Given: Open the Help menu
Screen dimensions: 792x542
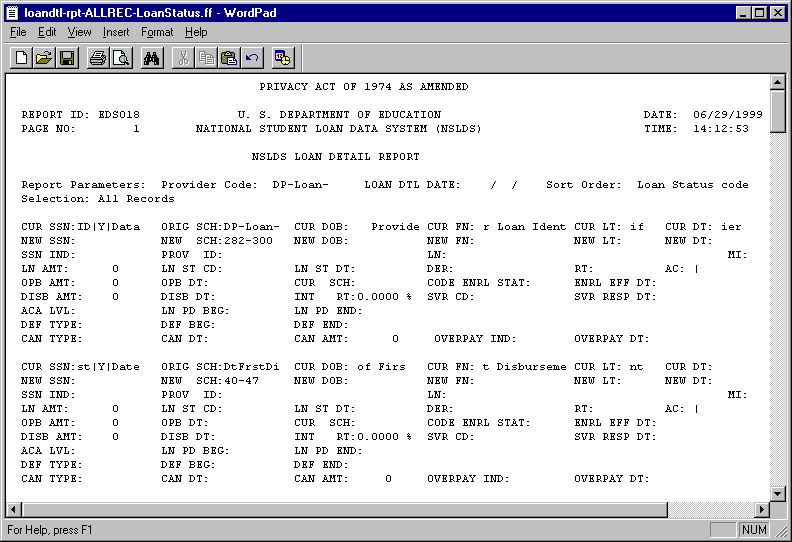Looking at the screenshot, I should click(x=196, y=32).
